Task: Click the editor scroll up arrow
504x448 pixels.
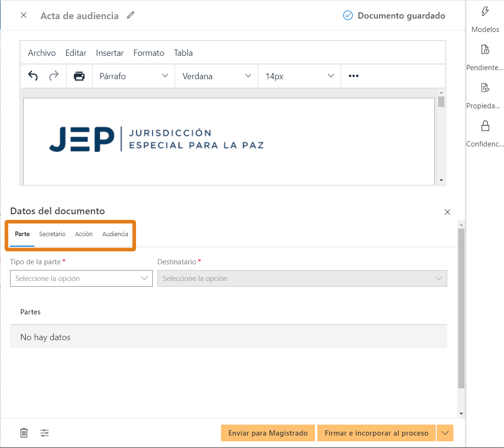Action: pos(441,93)
